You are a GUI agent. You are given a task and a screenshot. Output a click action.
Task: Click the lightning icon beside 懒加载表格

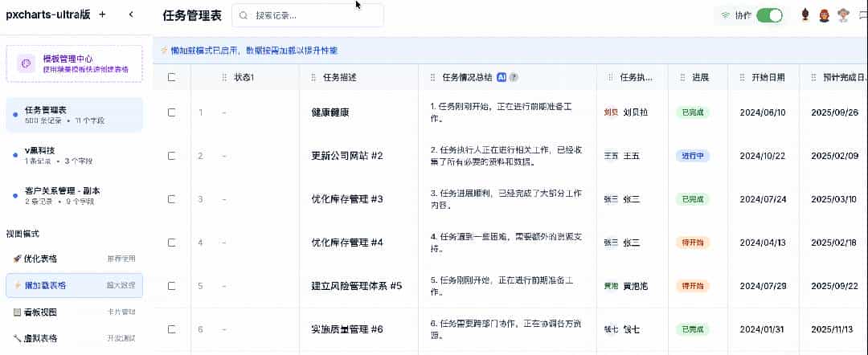[17, 285]
